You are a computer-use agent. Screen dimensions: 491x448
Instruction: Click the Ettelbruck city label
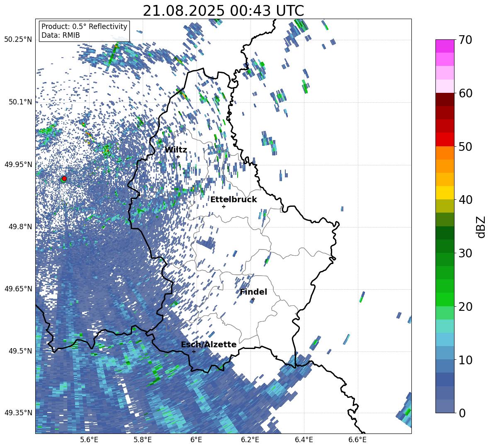point(233,200)
